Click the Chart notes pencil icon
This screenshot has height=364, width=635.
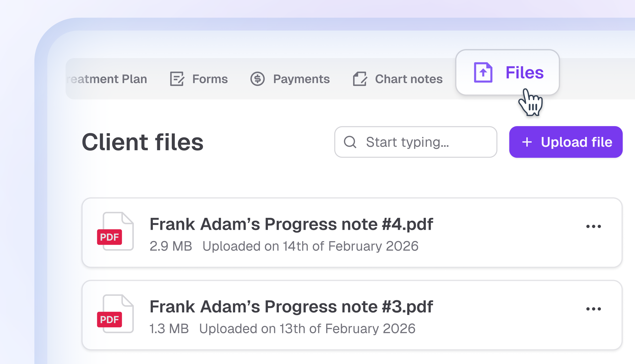360,79
